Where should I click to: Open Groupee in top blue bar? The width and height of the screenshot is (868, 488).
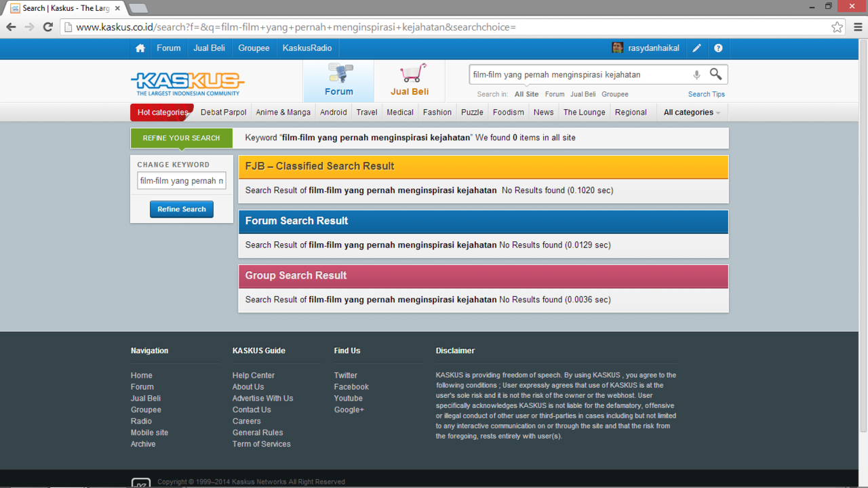pyautogui.click(x=254, y=48)
